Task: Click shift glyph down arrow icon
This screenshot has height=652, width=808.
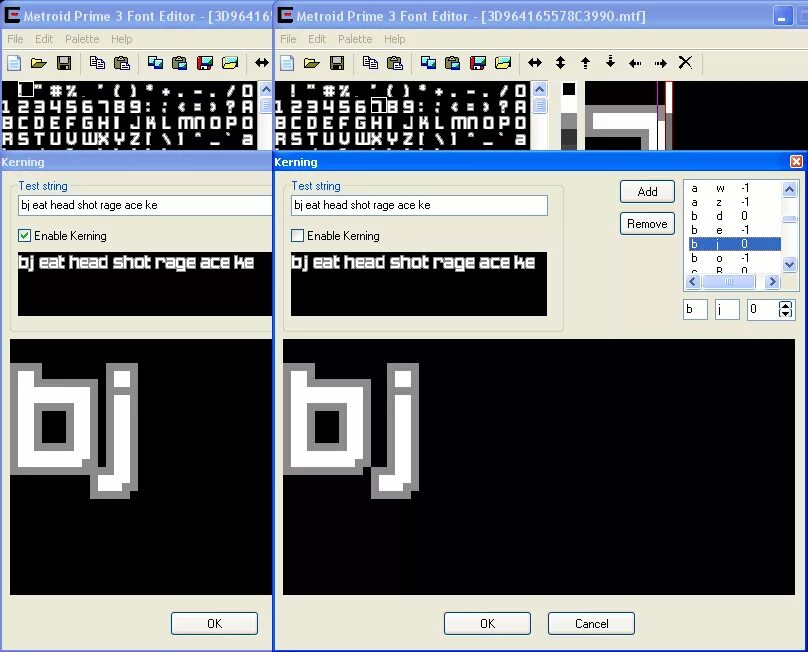Action: tap(610, 62)
